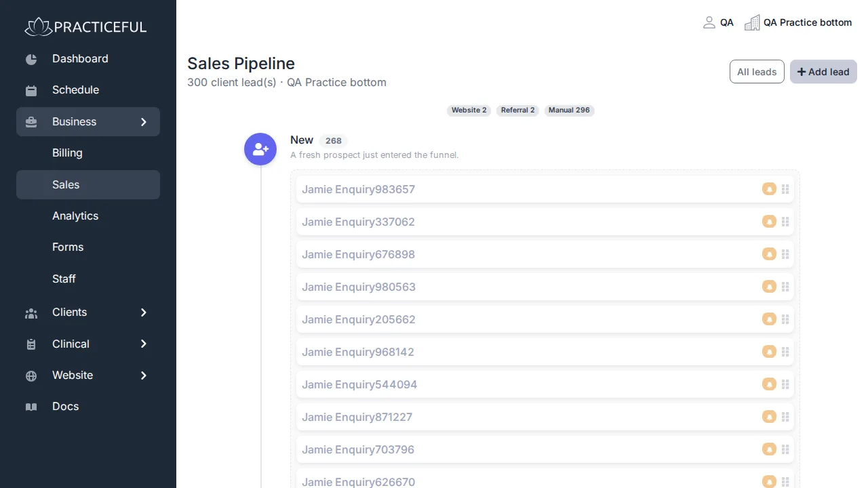Viewport: 868px width, 488px height.
Task: Click the Docs book icon
Action: pos(31,407)
